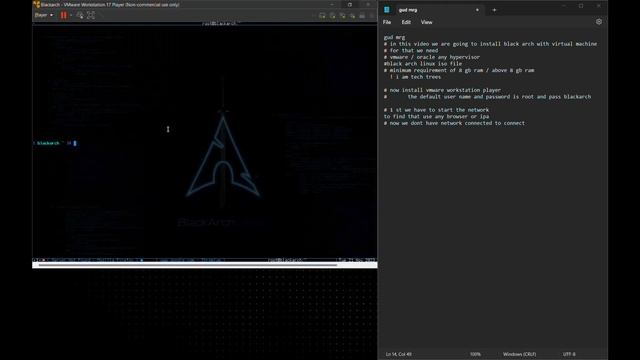640x360 pixels.
Task: Click last removable device icon in VMware toolbar
Action: point(362,16)
